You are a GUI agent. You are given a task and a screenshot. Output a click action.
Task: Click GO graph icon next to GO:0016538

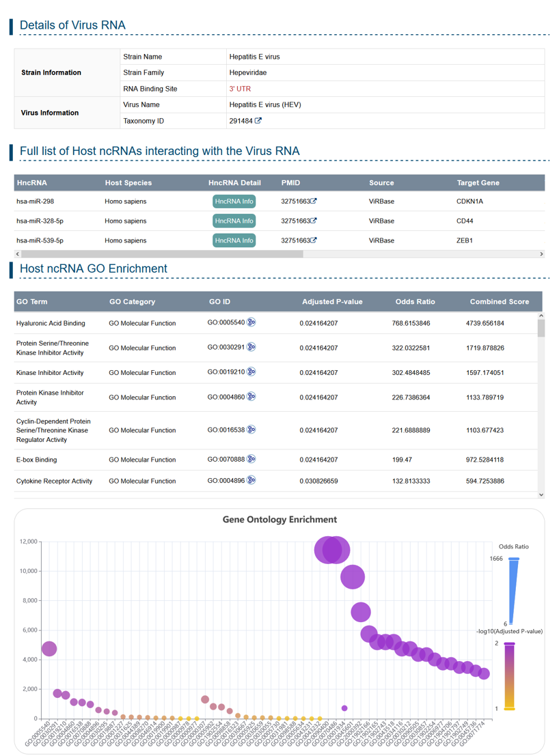(251, 430)
